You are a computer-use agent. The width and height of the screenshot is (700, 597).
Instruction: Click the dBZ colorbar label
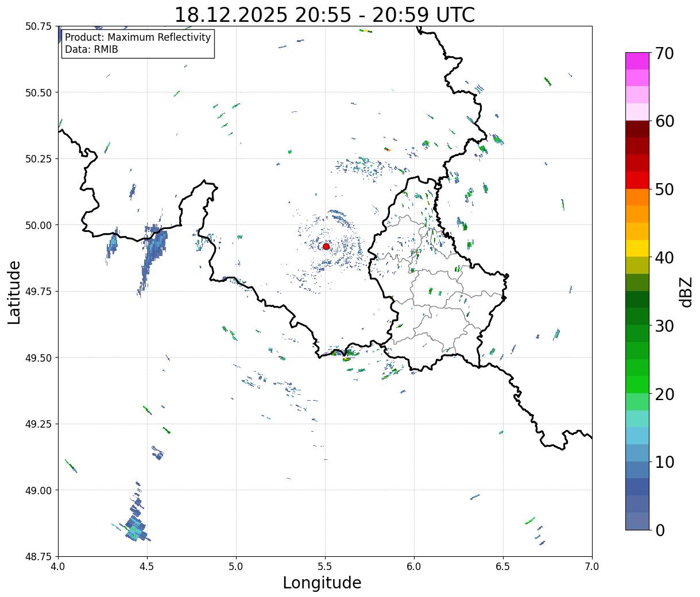(686, 292)
